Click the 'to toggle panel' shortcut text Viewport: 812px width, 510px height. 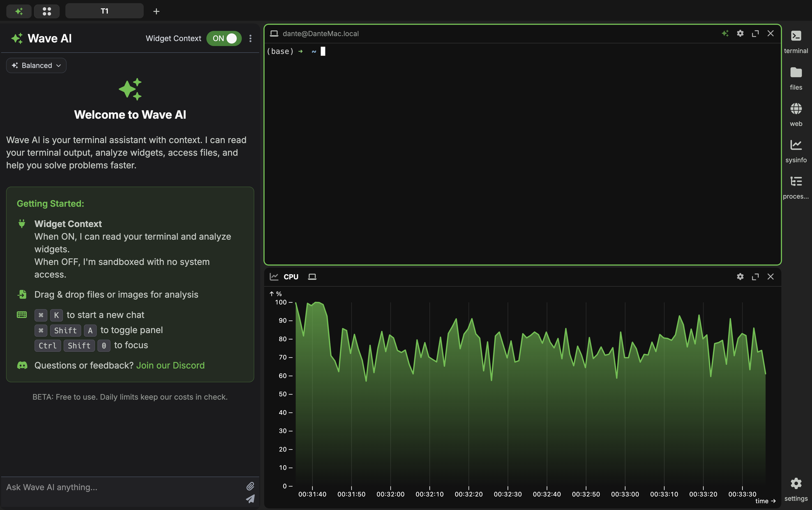(x=132, y=330)
